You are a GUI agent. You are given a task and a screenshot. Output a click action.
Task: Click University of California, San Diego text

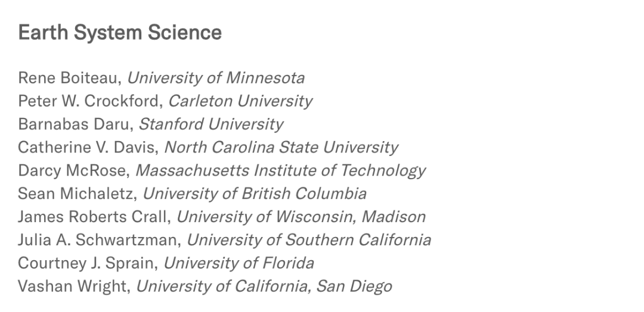[x=264, y=286]
